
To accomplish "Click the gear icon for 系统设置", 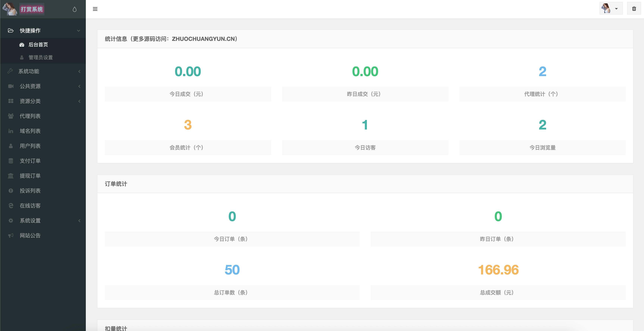I will (x=11, y=221).
